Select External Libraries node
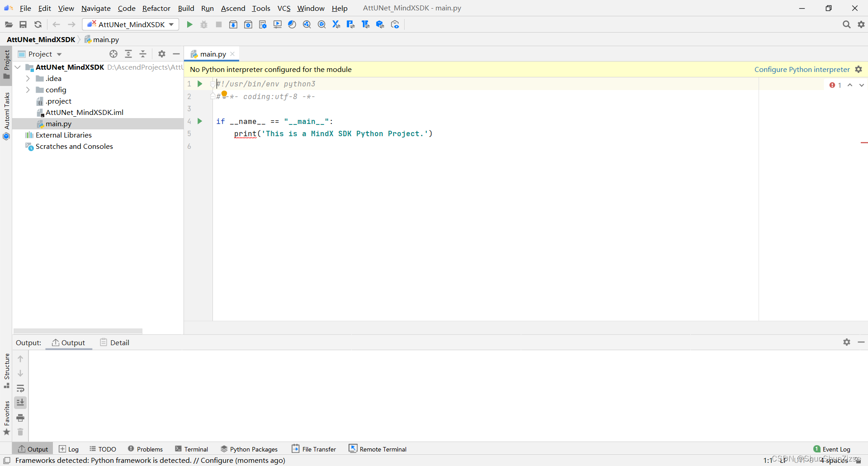868x466 pixels. coord(64,135)
